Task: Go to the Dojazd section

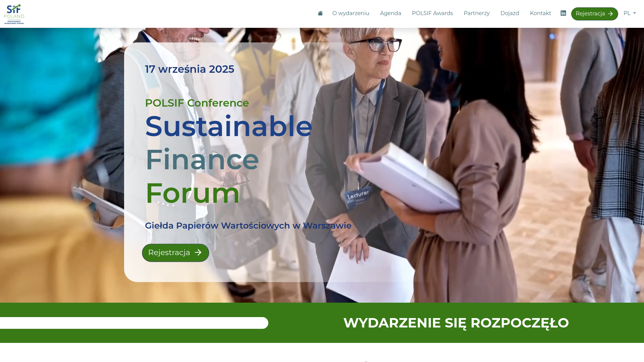Action: point(509,13)
